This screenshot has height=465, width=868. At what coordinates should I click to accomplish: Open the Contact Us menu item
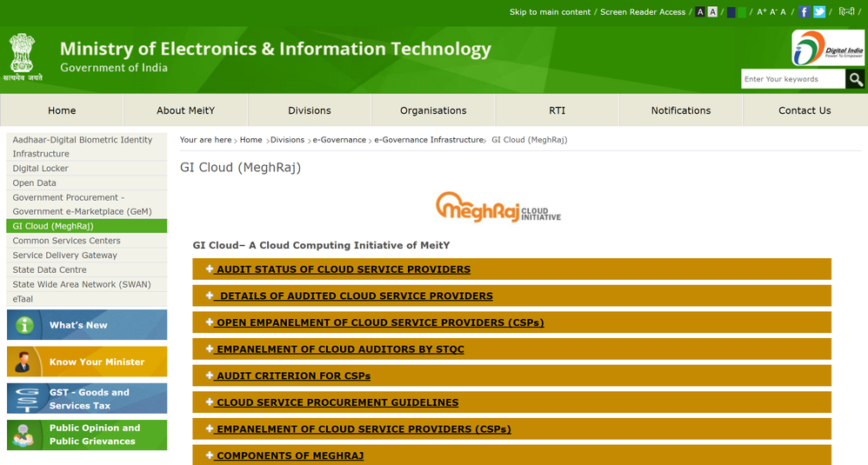click(x=805, y=110)
